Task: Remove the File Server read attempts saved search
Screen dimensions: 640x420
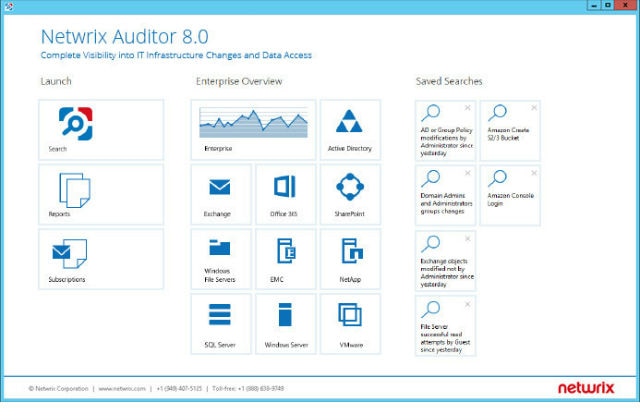Action: [468, 304]
